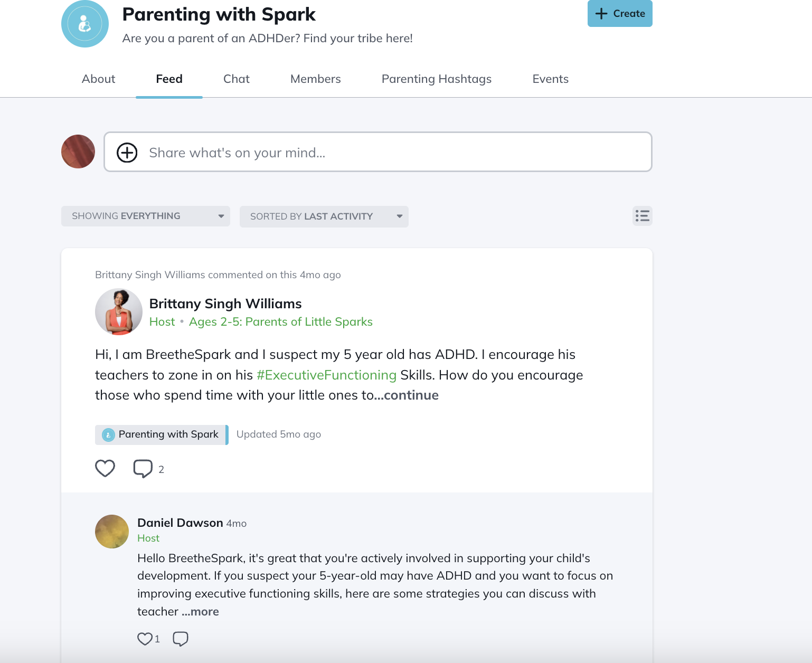812x663 pixels.
Task: Open comments on Brittany's post
Action: (143, 468)
